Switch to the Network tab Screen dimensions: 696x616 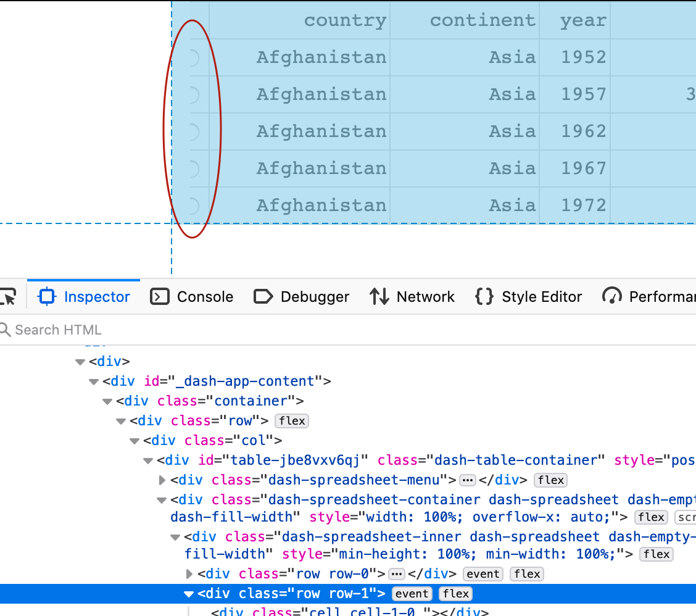[x=412, y=296]
